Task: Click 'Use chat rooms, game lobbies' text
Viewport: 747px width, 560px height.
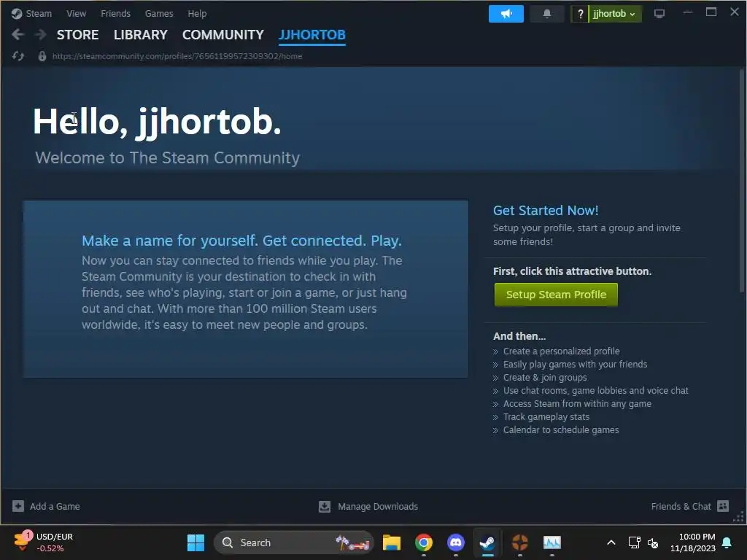Action: 595,391
